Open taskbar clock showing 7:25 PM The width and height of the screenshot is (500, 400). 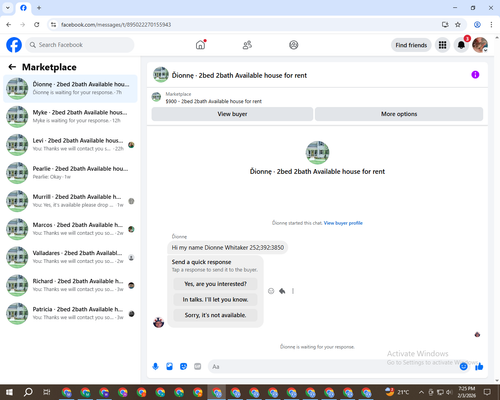[467, 392]
